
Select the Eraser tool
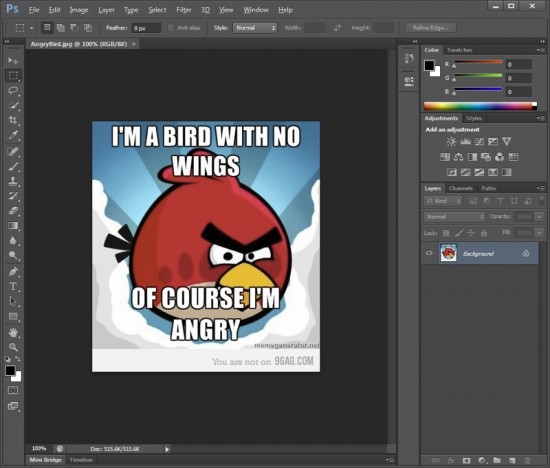[13, 211]
